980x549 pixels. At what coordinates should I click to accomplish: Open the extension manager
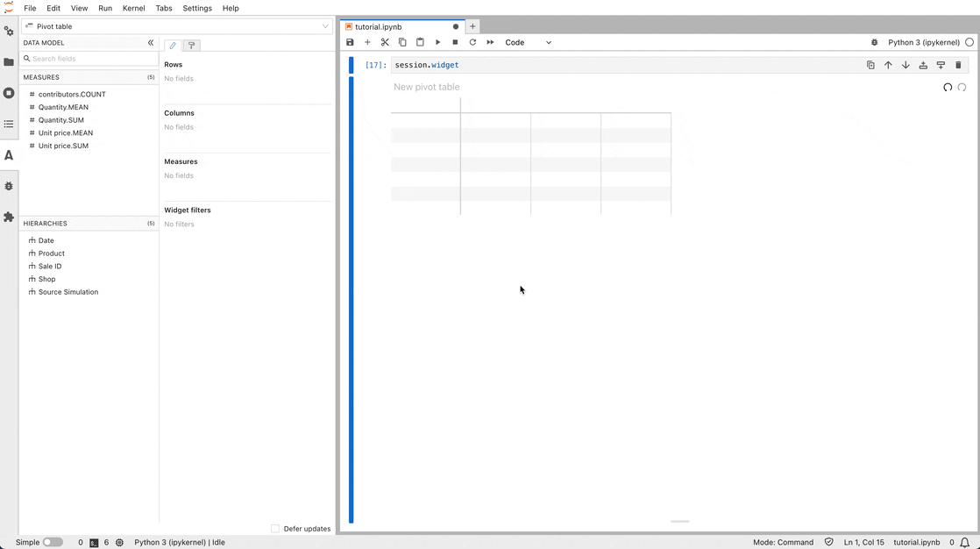click(x=9, y=217)
